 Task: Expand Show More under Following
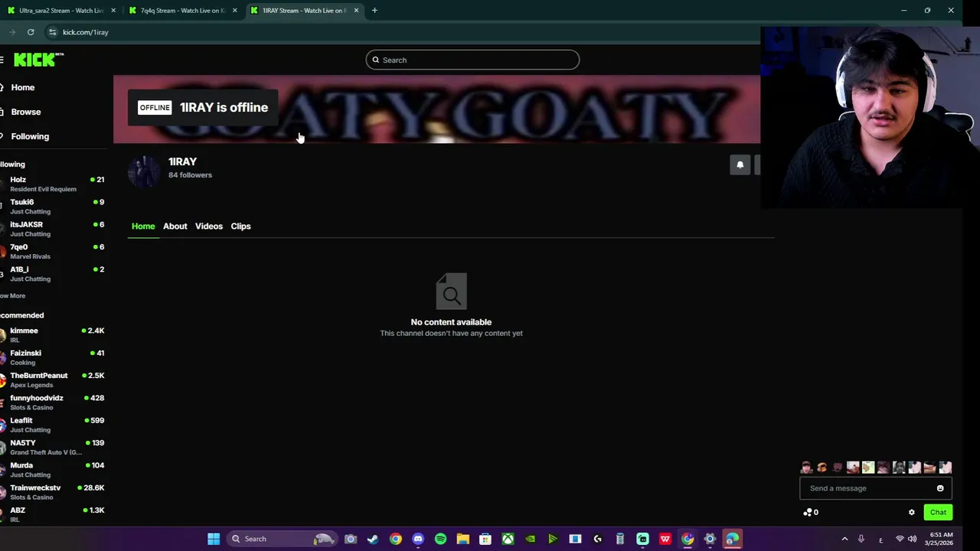[13, 295]
